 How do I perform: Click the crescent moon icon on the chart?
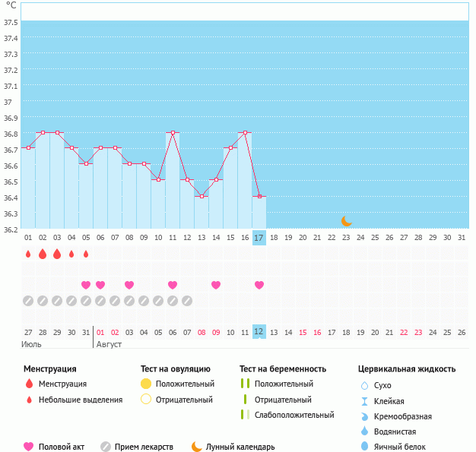click(347, 221)
